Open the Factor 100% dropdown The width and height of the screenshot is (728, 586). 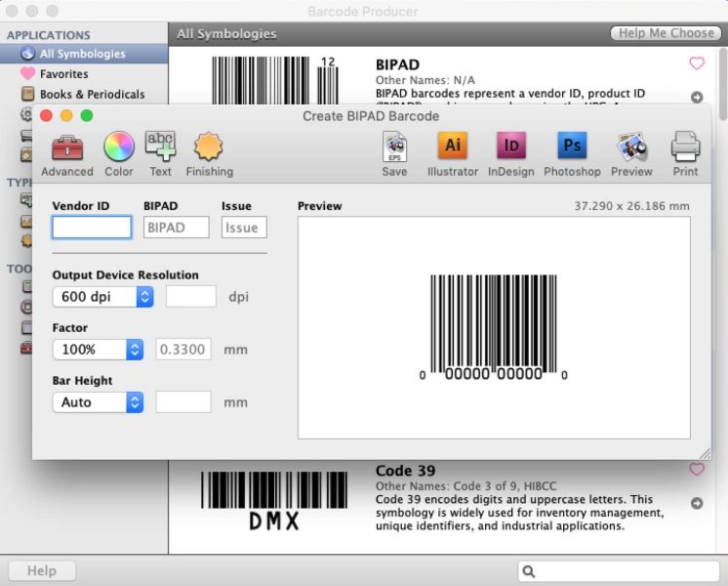coord(98,350)
